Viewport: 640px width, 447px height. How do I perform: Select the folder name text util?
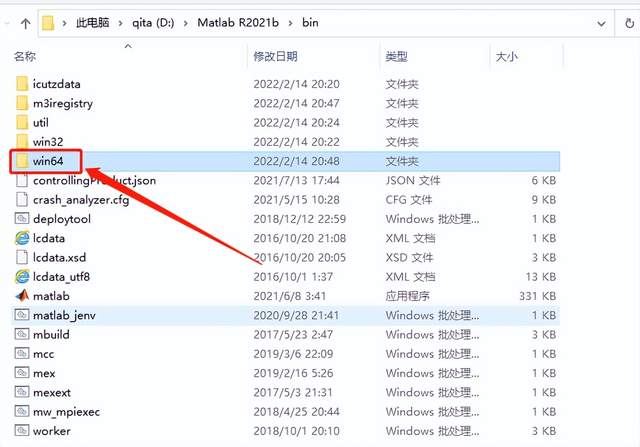coord(41,122)
